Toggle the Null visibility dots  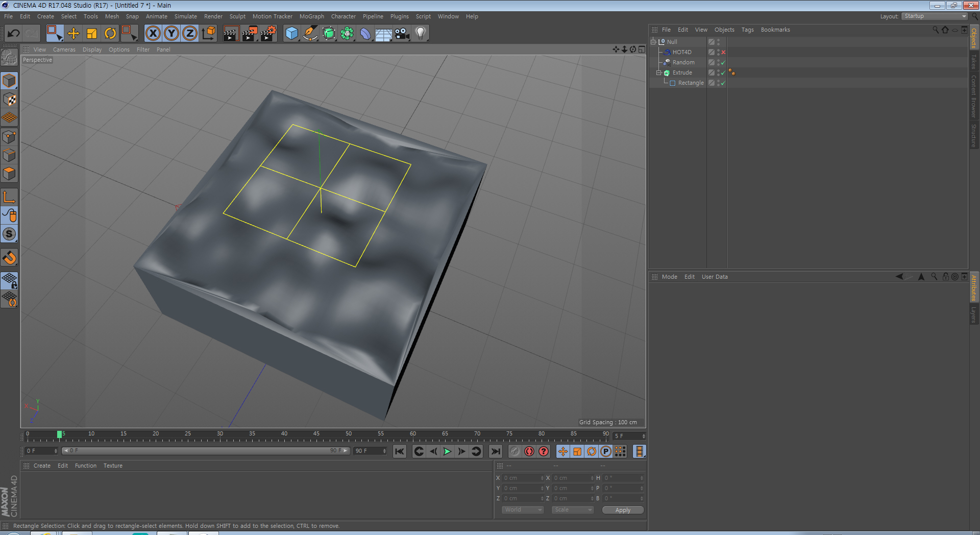click(718, 42)
